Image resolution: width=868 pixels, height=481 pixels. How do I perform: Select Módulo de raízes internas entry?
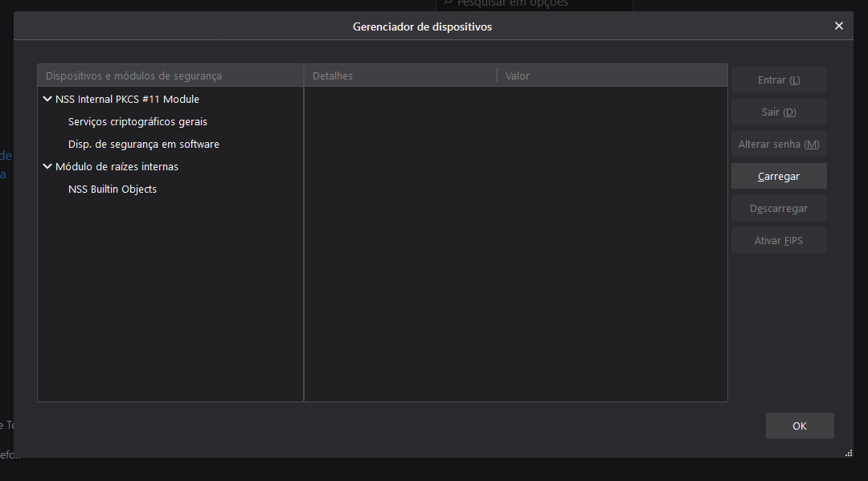click(x=117, y=167)
